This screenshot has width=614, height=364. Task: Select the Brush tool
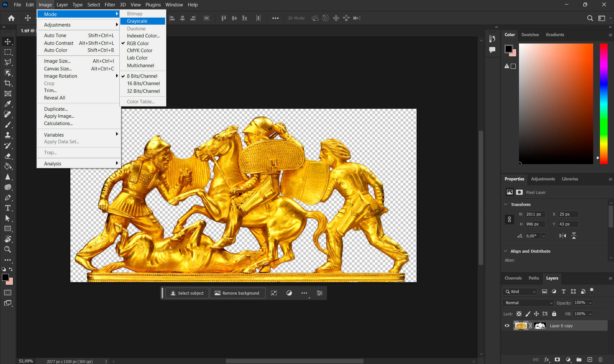(8, 124)
